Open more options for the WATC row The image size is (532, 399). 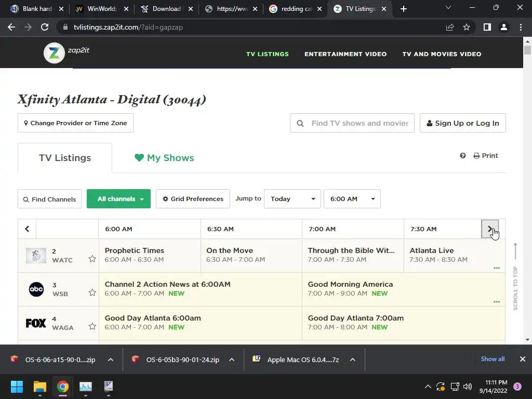[x=497, y=268]
